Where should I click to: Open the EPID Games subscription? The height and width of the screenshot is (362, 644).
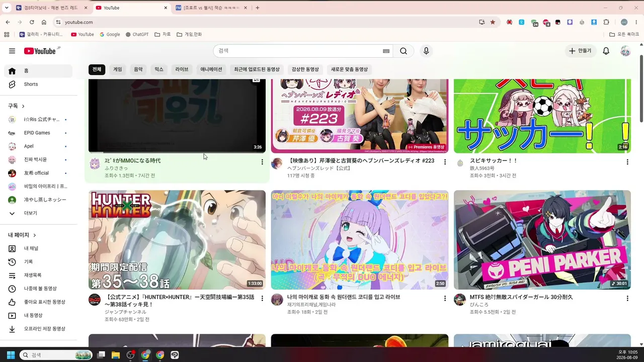[x=38, y=133]
